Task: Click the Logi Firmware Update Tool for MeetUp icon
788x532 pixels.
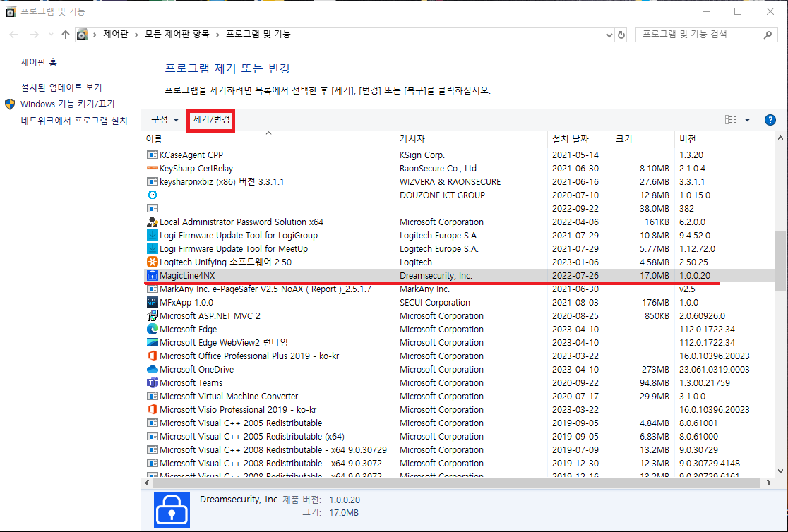Action: (x=153, y=248)
